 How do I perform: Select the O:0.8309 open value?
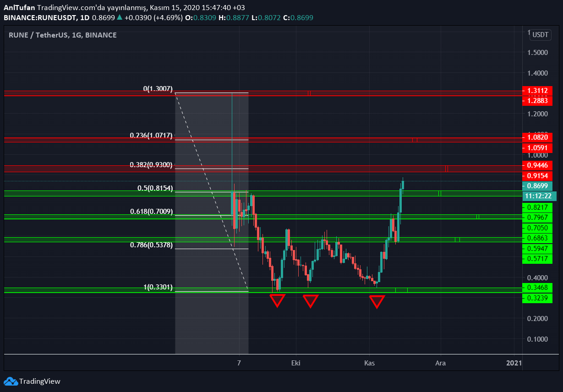[x=200, y=17]
